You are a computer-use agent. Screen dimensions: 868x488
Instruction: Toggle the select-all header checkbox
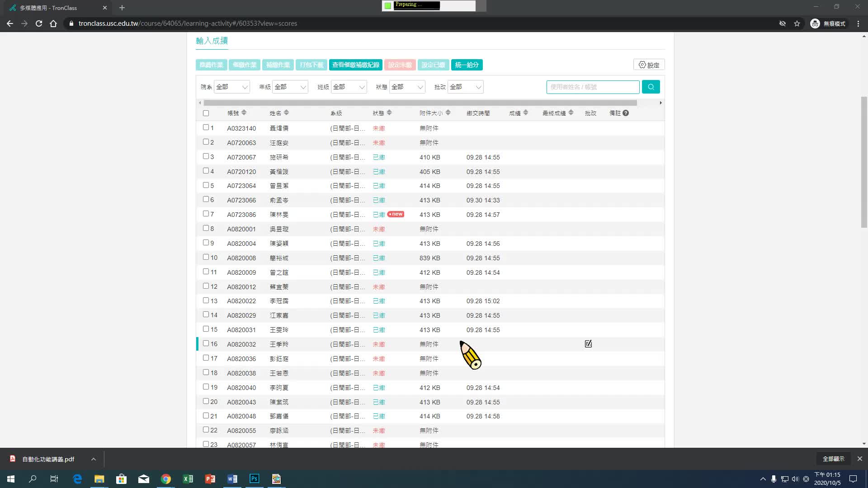pos(206,113)
